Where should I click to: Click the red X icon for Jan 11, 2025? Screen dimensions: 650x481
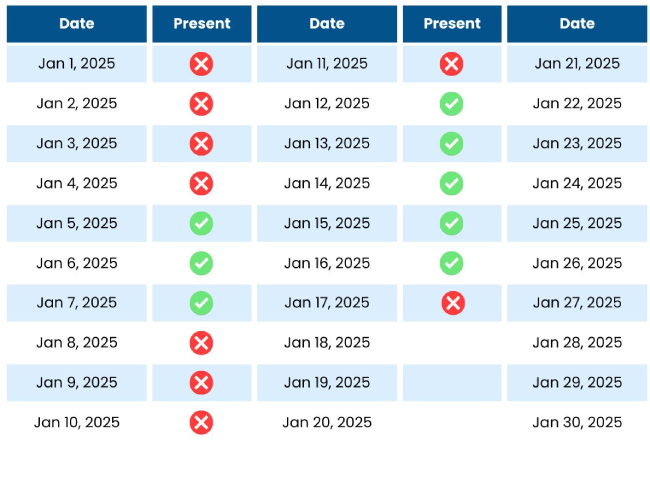pyautogui.click(x=451, y=64)
